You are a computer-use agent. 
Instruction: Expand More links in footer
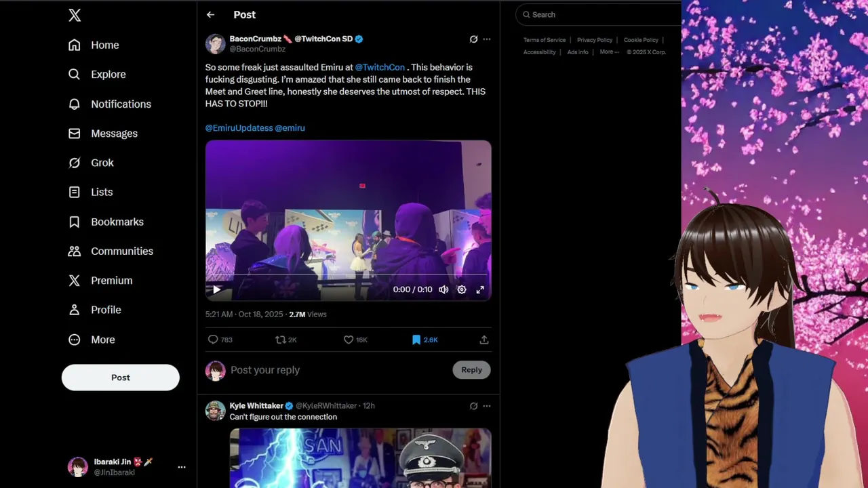pos(609,52)
